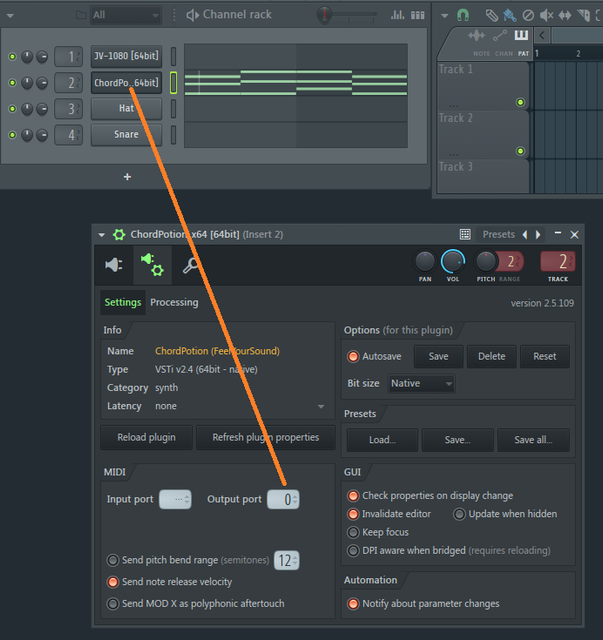Viewport: 603px width, 640px height.
Task: Toggle the Autosave option
Action: [x=353, y=356]
